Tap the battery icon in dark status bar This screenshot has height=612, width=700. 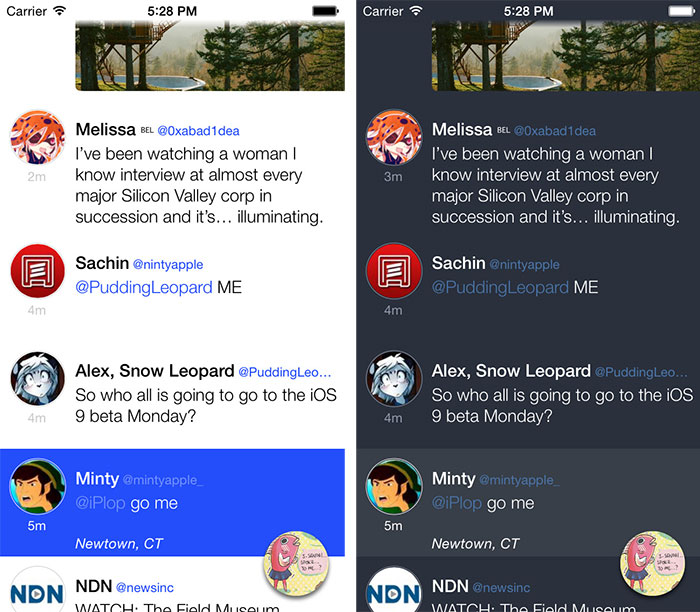point(681,11)
